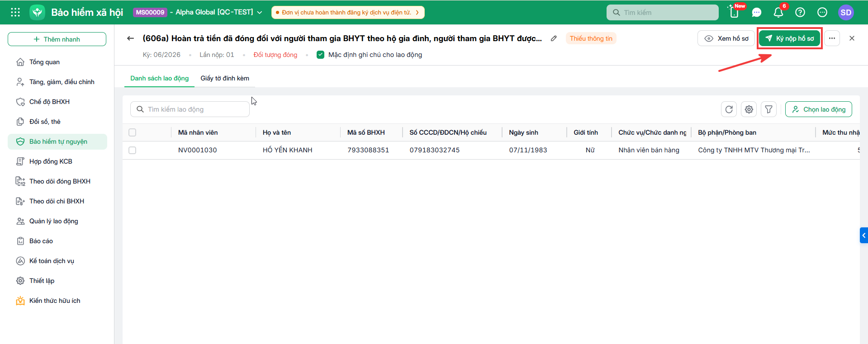868x344 pixels.
Task: Open Báo cáo in sidebar
Action: (x=57, y=241)
